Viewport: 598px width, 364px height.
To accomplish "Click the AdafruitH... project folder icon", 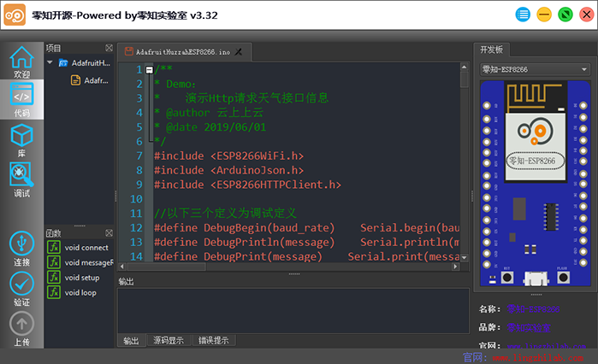I will point(63,63).
